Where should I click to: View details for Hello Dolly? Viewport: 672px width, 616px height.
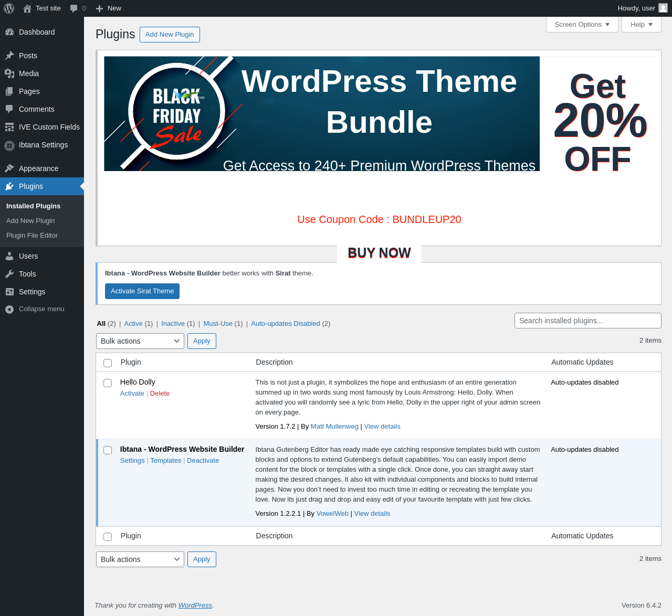click(x=382, y=427)
